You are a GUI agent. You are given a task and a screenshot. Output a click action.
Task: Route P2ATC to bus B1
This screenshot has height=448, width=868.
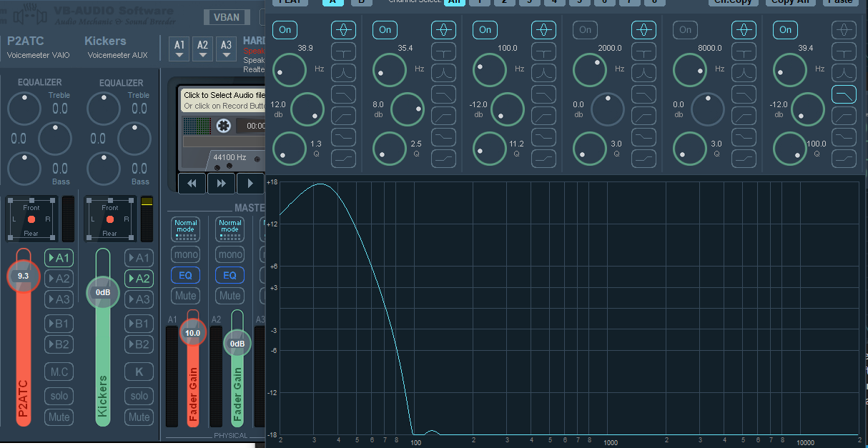pyautogui.click(x=59, y=324)
